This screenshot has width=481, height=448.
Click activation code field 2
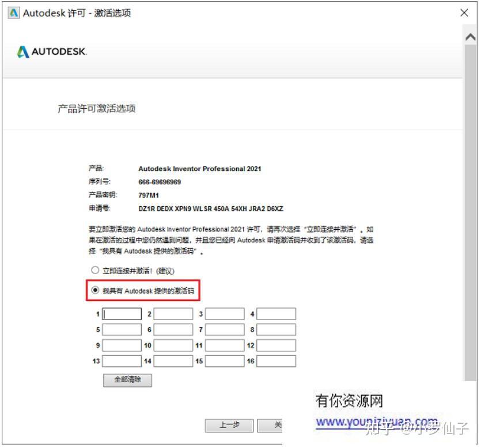(x=173, y=314)
